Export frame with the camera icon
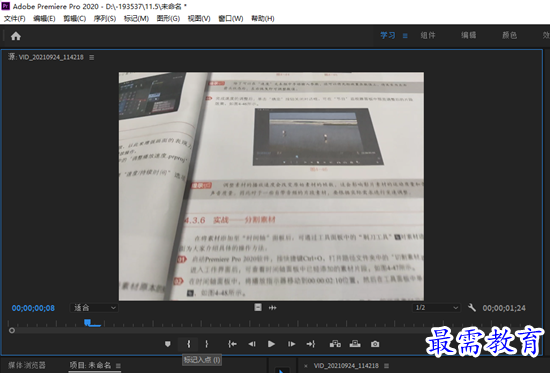The width and height of the screenshot is (550, 373). 375,344
